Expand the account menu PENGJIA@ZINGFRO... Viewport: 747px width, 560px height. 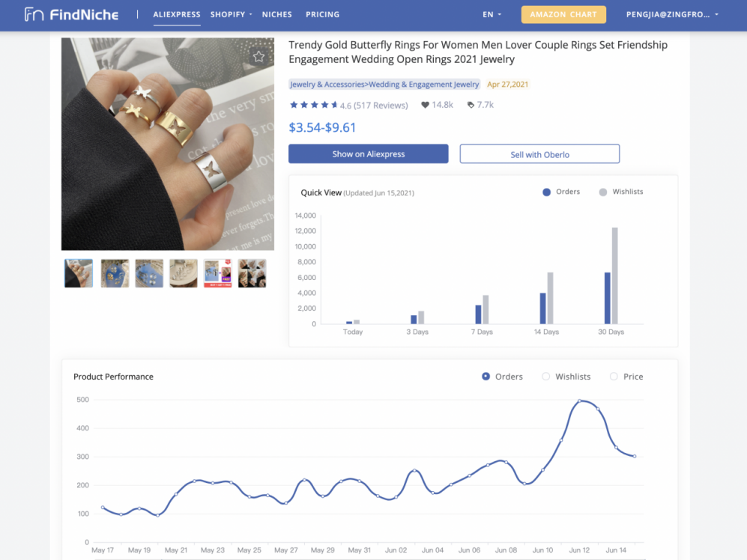[x=672, y=15]
